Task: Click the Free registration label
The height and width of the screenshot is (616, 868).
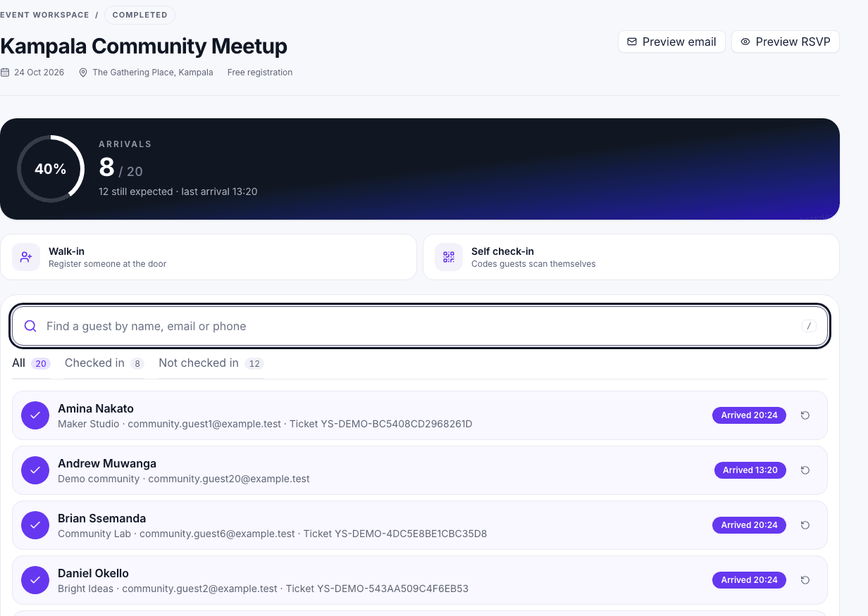Action: click(x=260, y=73)
